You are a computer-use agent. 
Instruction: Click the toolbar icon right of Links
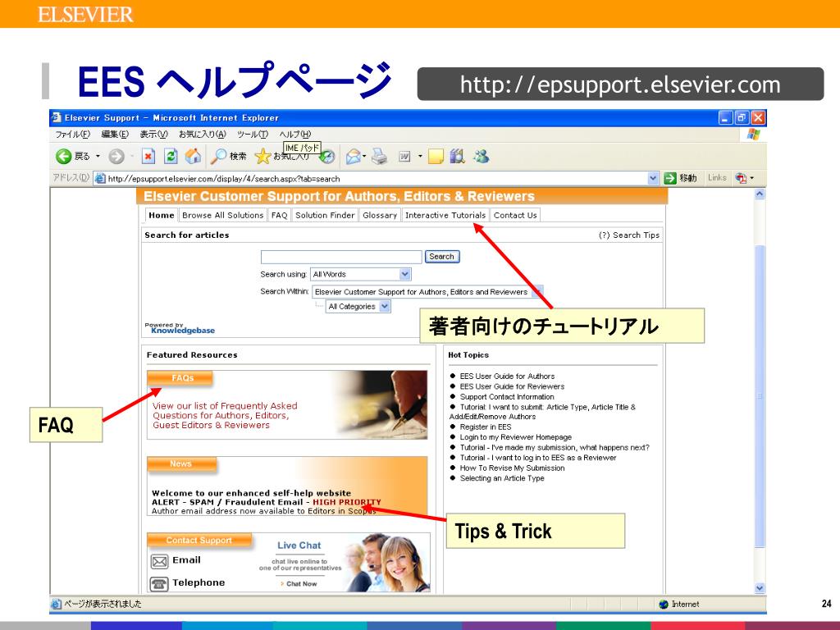(742, 178)
